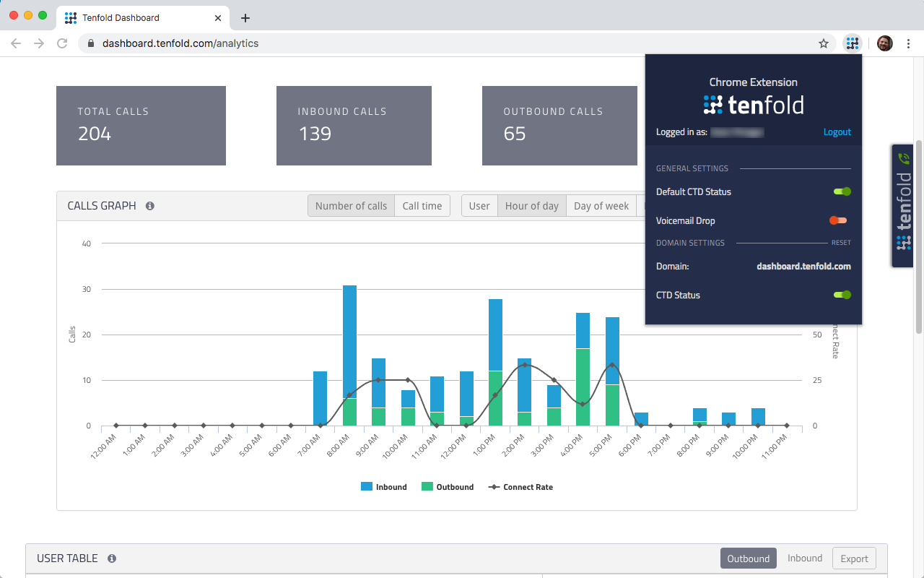
Task: Open a new browser tab
Action: [x=245, y=18]
